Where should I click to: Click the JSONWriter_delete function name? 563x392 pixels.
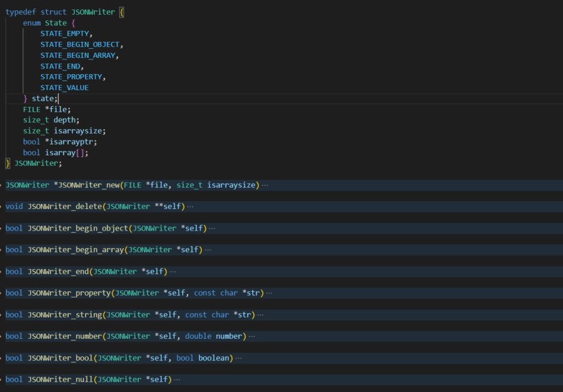click(65, 207)
